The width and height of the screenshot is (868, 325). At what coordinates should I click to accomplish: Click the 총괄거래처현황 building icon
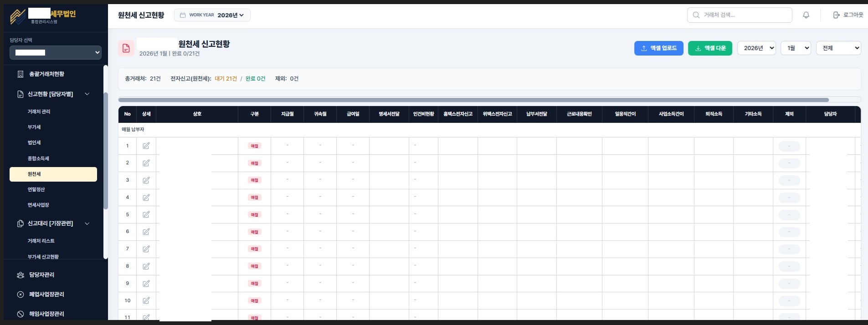coord(21,74)
